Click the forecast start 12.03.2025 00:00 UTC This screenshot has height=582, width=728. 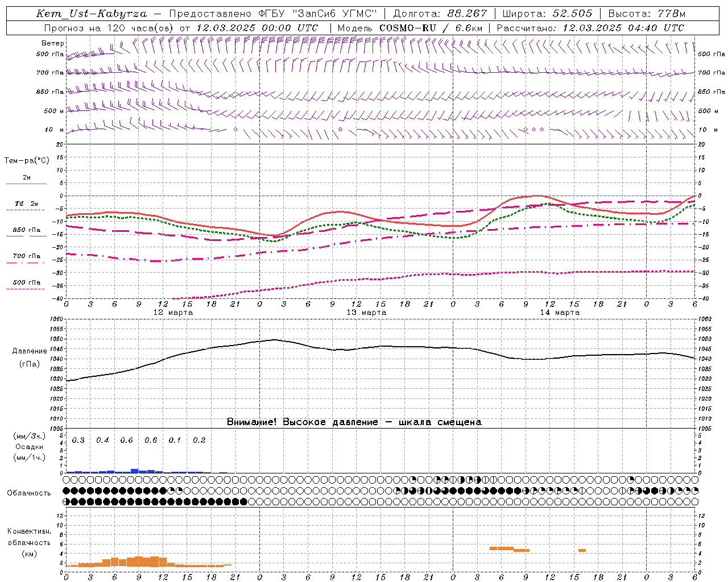(x=257, y=28)
